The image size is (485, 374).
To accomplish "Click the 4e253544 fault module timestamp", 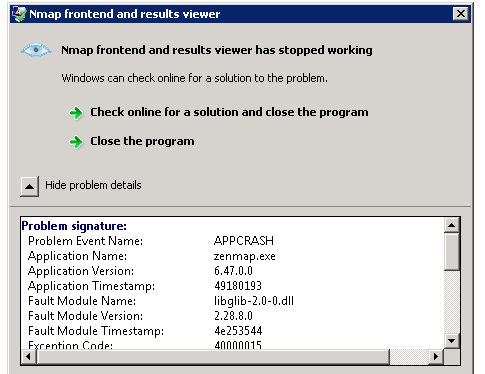I will coord(238,331).
